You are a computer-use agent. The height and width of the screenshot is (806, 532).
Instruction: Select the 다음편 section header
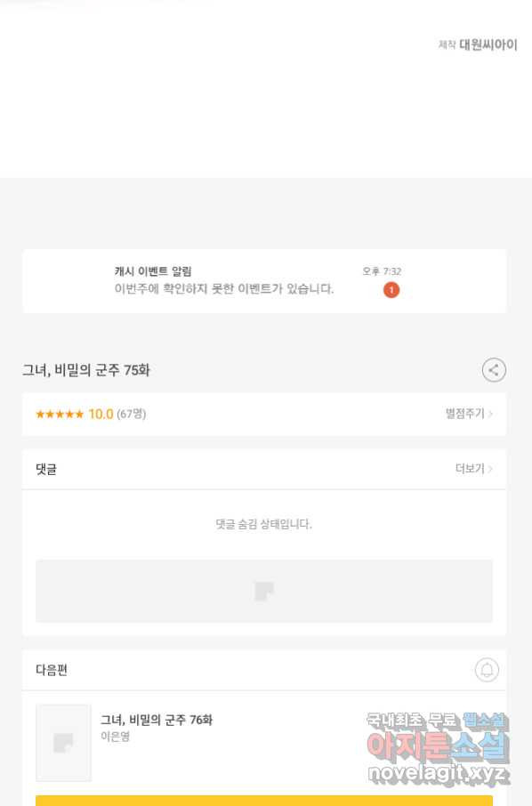pyautogui.click(x=52, y=670)
